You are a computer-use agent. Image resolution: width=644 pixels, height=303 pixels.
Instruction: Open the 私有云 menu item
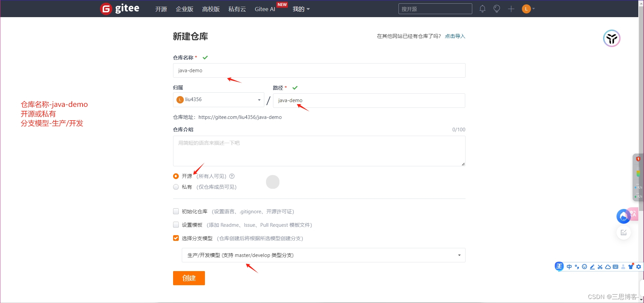pos(237,9)
